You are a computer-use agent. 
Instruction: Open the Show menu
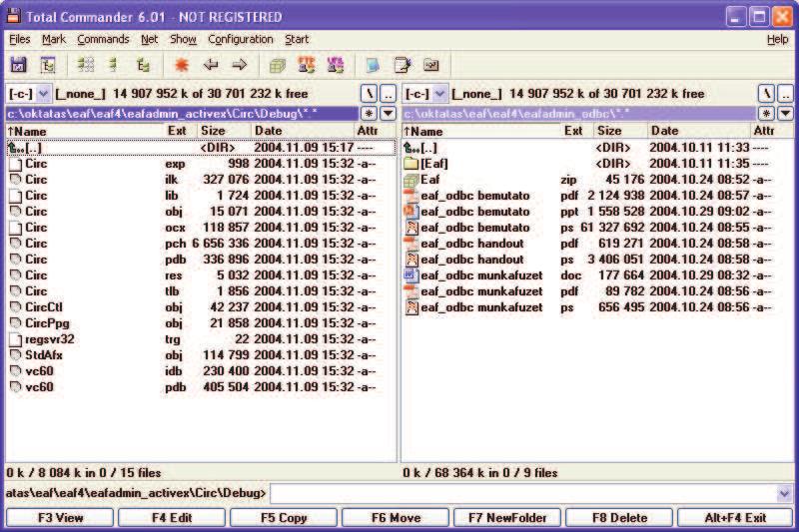183,39
